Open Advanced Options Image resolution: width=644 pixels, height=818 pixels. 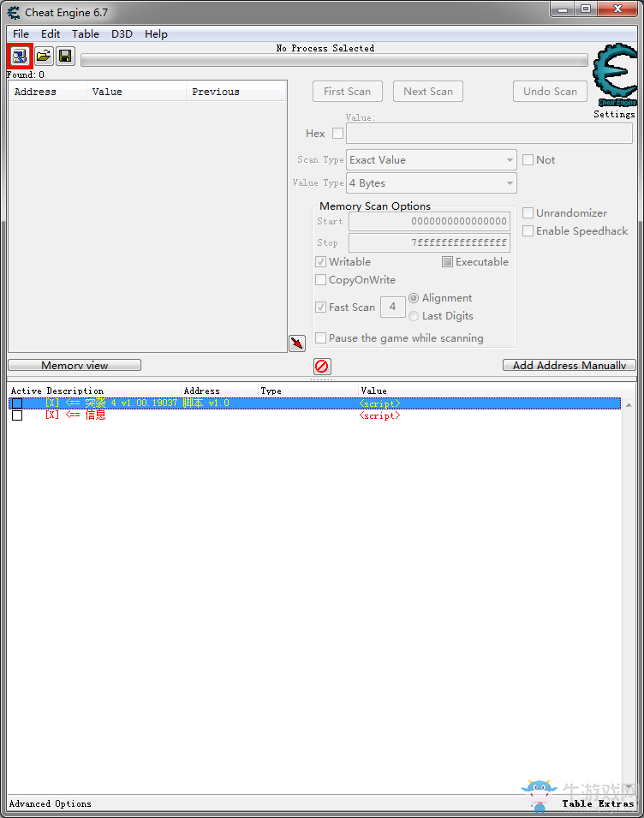(x=50, y=804)
